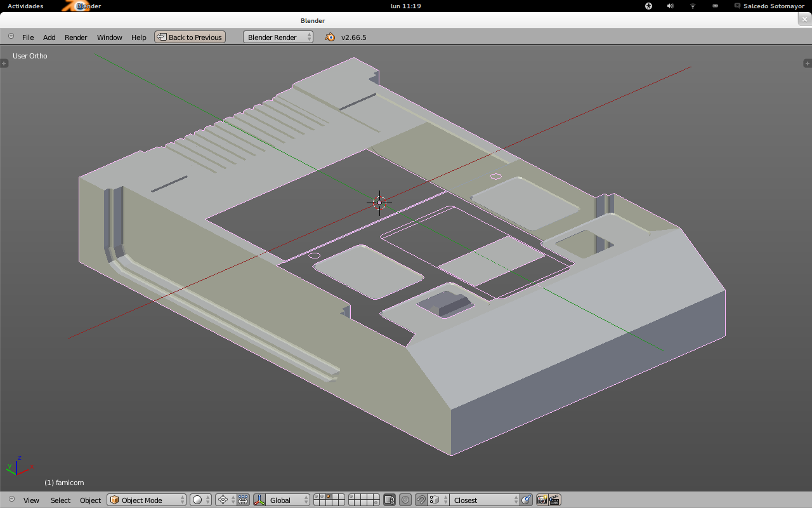Image resolution: width=812 pixels, height=508 pixels.
Task: Expand the Closest snap target dropdown
Action: (485, 500)
